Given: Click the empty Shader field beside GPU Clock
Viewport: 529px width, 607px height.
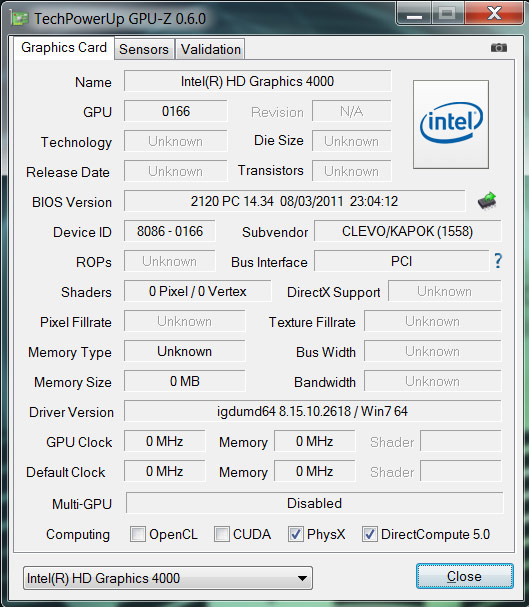Looking at the screenshot, I should (461, 441).
